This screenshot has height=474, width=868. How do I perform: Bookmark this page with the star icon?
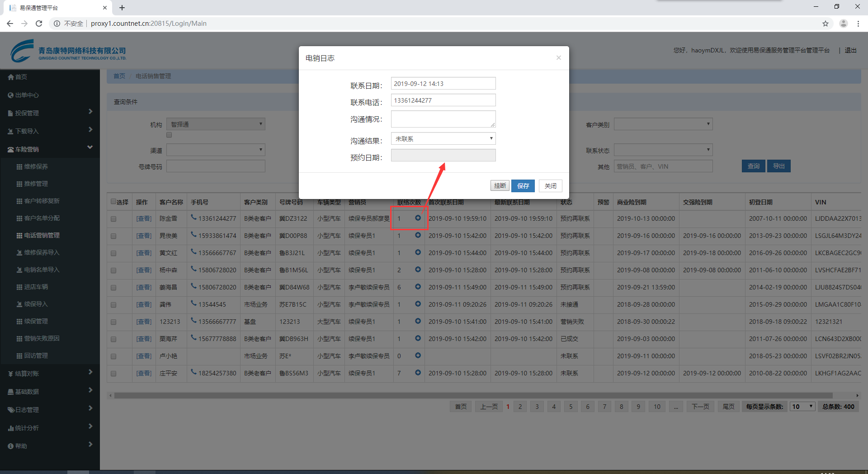tap(826, 24)
